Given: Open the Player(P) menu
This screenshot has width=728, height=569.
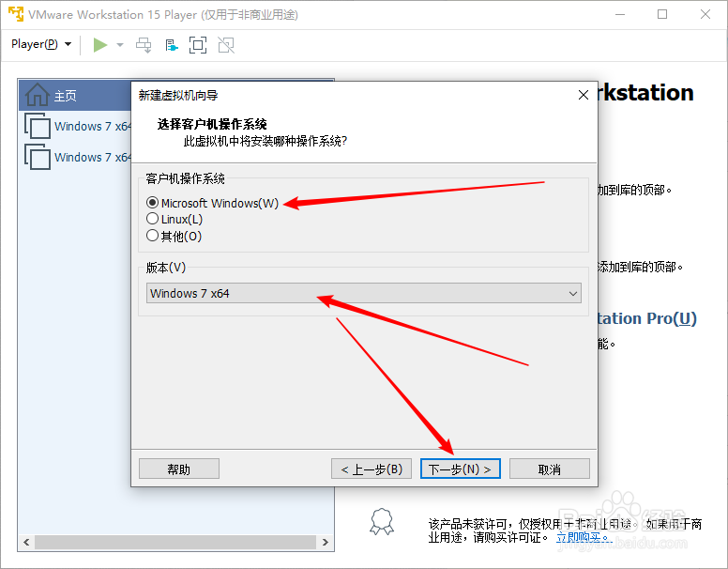Looking at the screenshot, I should [41, 44].
